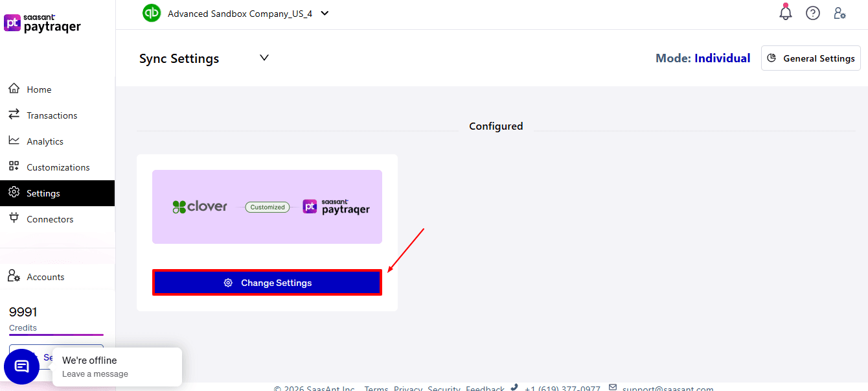868x391 pixels.
Task: Click the 9991 credits value
Action: (x=23, y=312)
